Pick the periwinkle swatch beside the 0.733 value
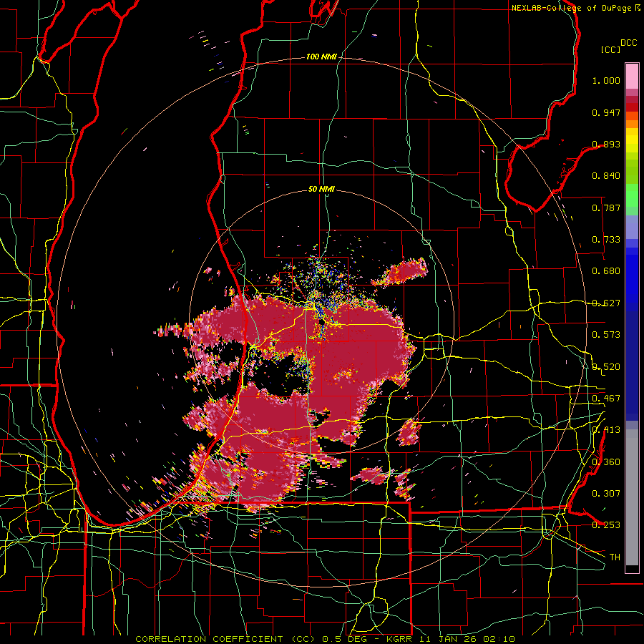This screenshot has height=644, width=644. (x=632, y=227)
